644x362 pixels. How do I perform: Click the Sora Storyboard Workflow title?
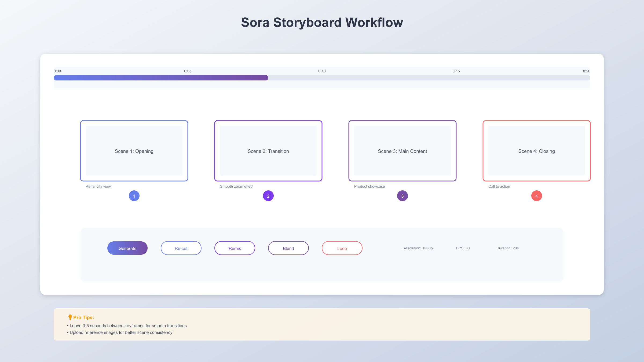click(x=322, y=22)
